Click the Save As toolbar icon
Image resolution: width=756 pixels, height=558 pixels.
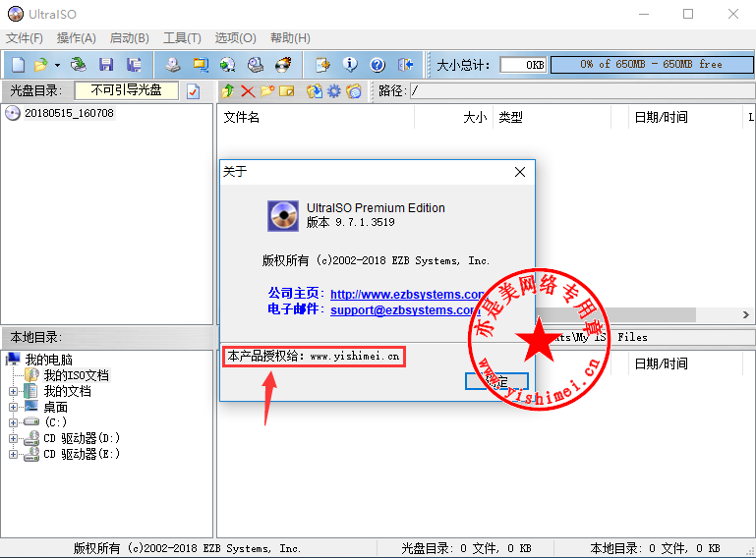134,65
